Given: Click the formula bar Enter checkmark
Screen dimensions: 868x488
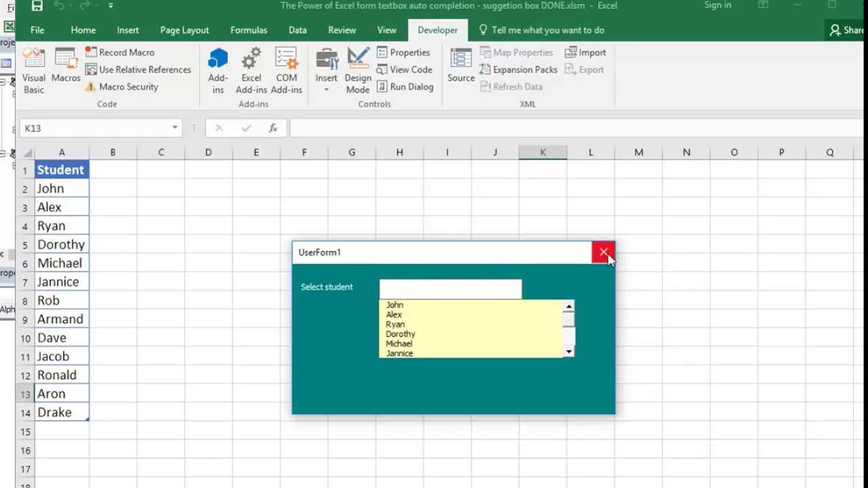Looking at the screenshot, I should pyautogui.click(x=246, y=128).
